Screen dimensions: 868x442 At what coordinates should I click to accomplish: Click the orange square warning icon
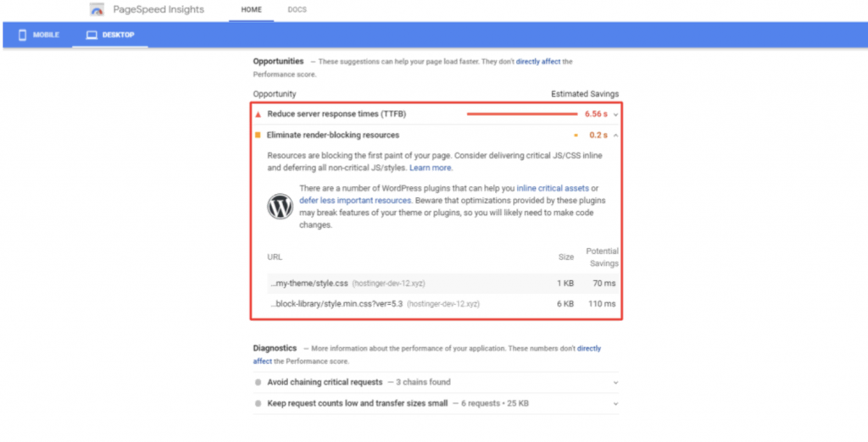tap(258, 135)
